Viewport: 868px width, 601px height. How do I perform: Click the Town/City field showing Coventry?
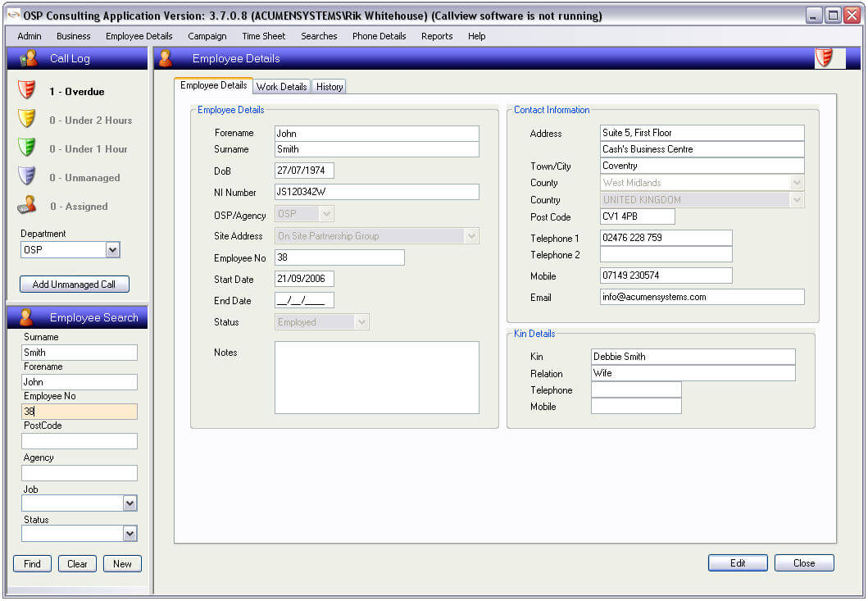tap(702, 166)
